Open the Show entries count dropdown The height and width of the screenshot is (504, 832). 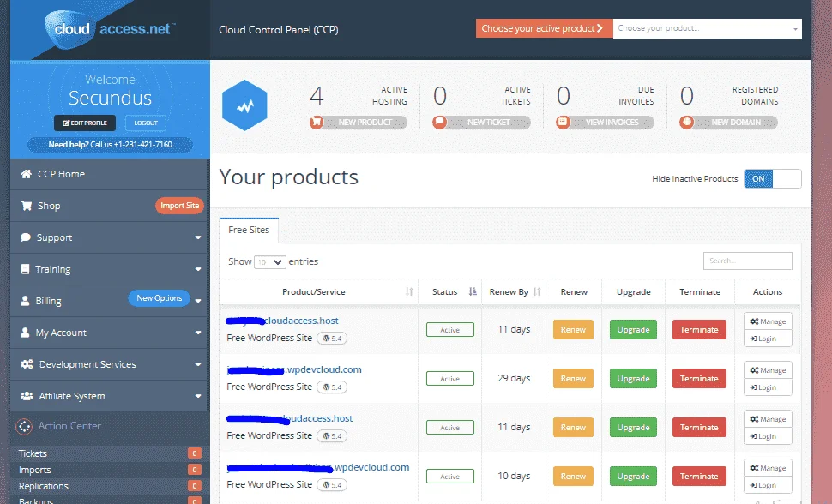pyautogui.click(x=270, y=262)
